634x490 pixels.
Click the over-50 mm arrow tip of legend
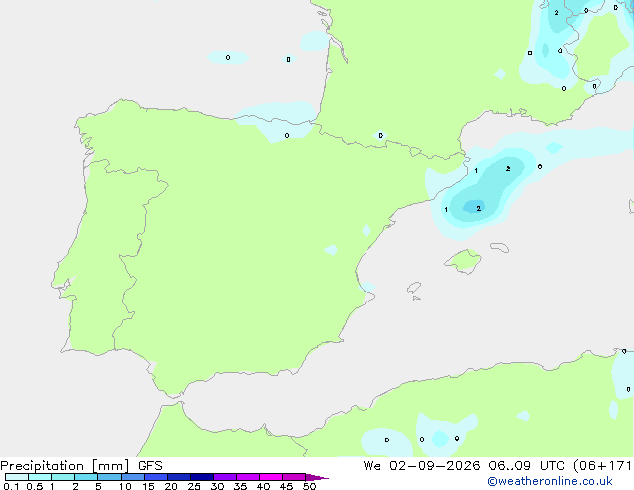click(317, 477)
